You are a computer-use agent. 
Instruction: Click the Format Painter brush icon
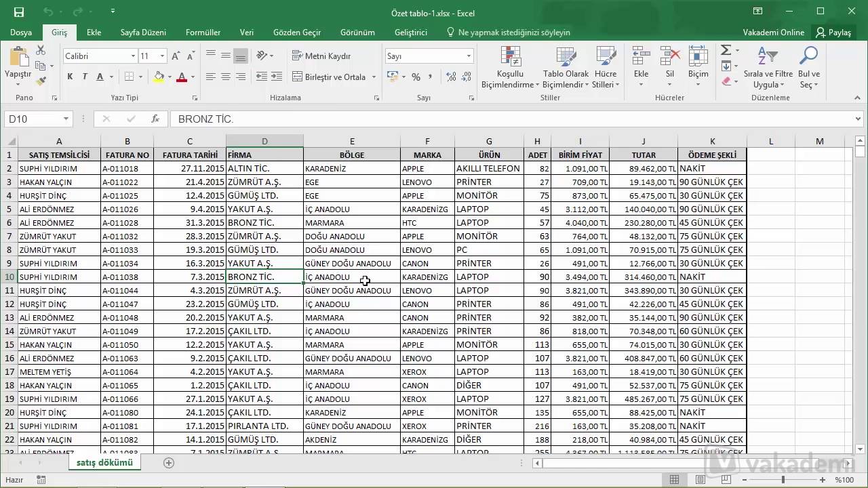coord(41,81)
